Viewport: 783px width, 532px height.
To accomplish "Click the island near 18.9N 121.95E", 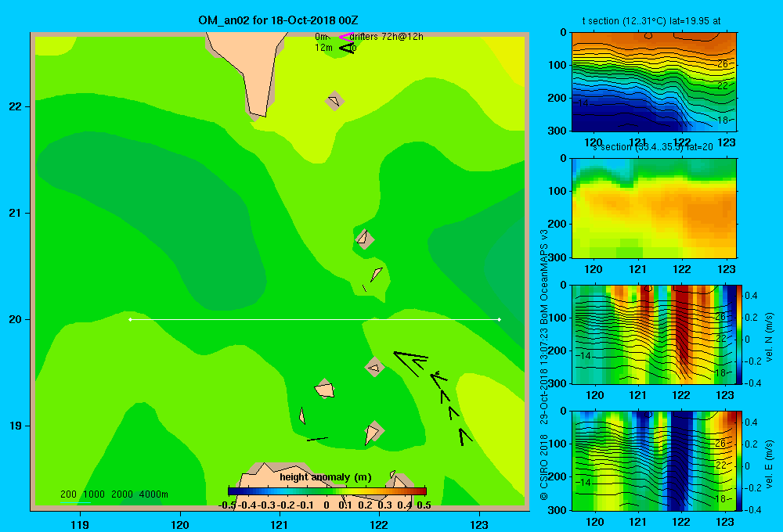I will (373, 432).
